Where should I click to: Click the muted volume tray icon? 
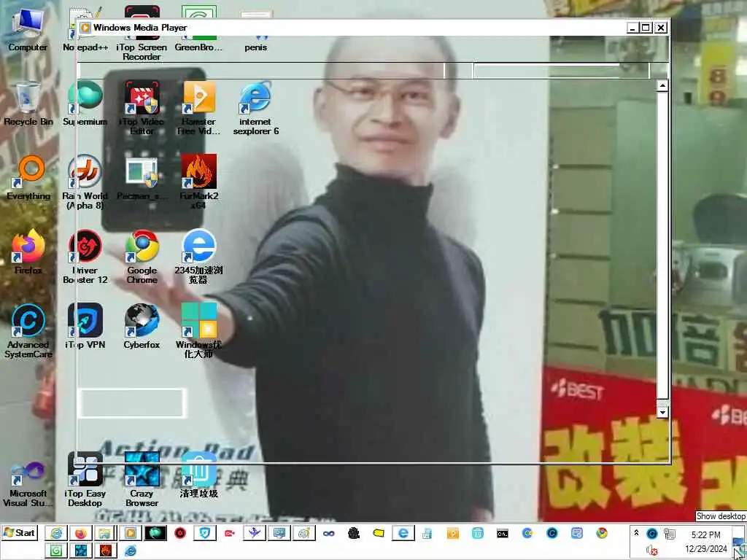click(x=651, y=551)
